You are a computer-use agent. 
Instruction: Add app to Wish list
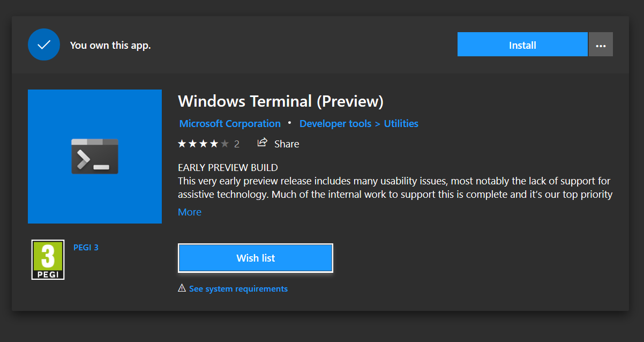coord(256,258)
